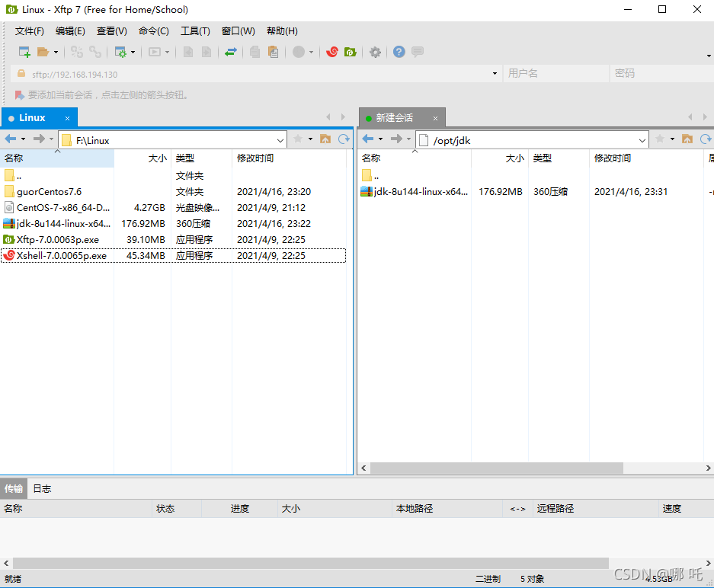Viewport: 714px width, 588px height.
Task: Go to remote home folder icon
Action: pyautogui.click(x=687, y=139)
